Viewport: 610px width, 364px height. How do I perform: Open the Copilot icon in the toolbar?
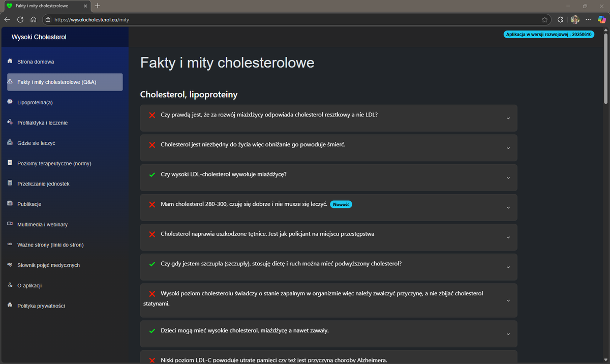[x=602, y=20]
